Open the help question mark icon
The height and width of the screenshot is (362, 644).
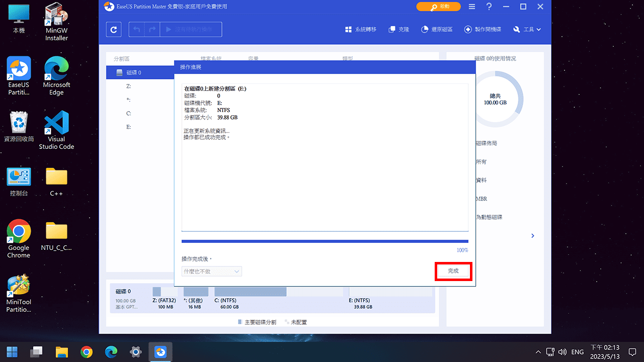(489, 7)
